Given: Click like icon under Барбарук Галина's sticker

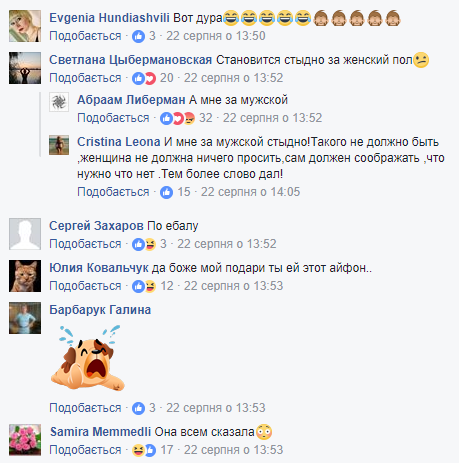Looking at the screenshot, I should tap(138, 408).
